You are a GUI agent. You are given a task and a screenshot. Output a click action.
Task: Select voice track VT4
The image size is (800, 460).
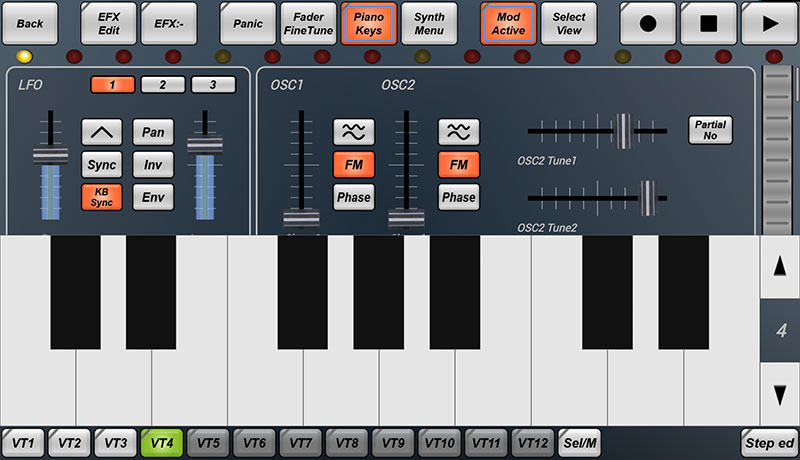pos(162,443)
